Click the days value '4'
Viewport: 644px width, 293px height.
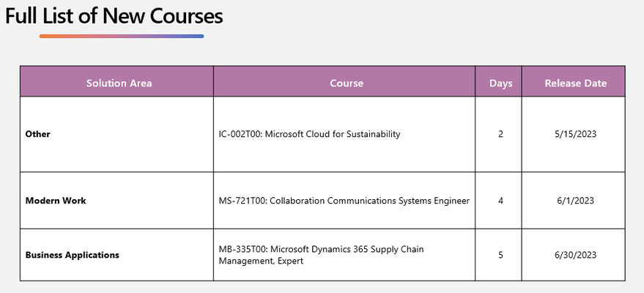click(x=500, y=201)
